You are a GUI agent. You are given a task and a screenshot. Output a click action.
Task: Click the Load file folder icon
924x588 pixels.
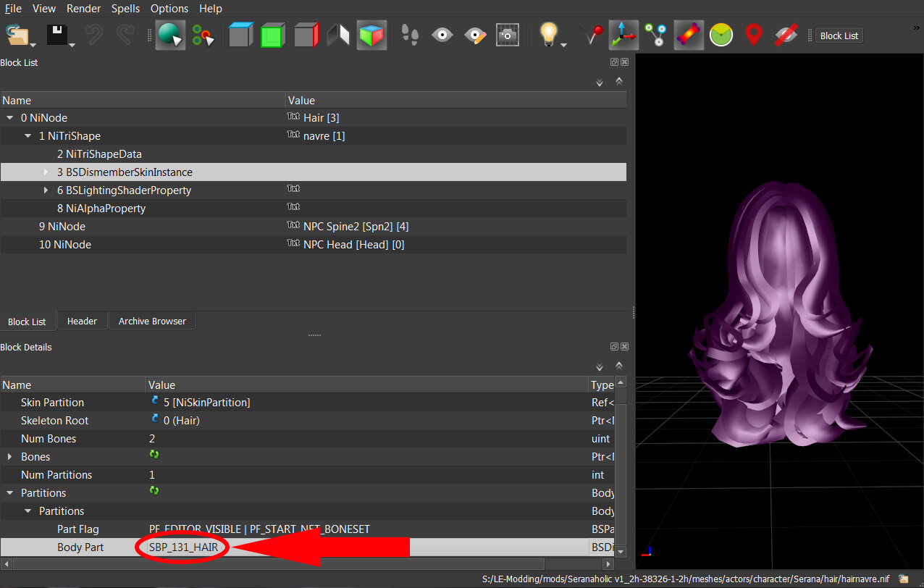[17, 35]
